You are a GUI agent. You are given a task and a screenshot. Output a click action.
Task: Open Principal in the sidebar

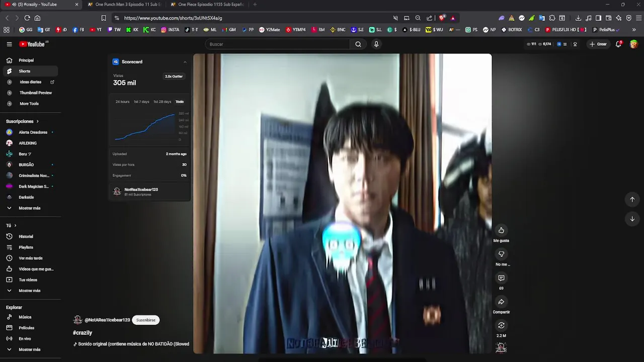(x=30, y=60)
